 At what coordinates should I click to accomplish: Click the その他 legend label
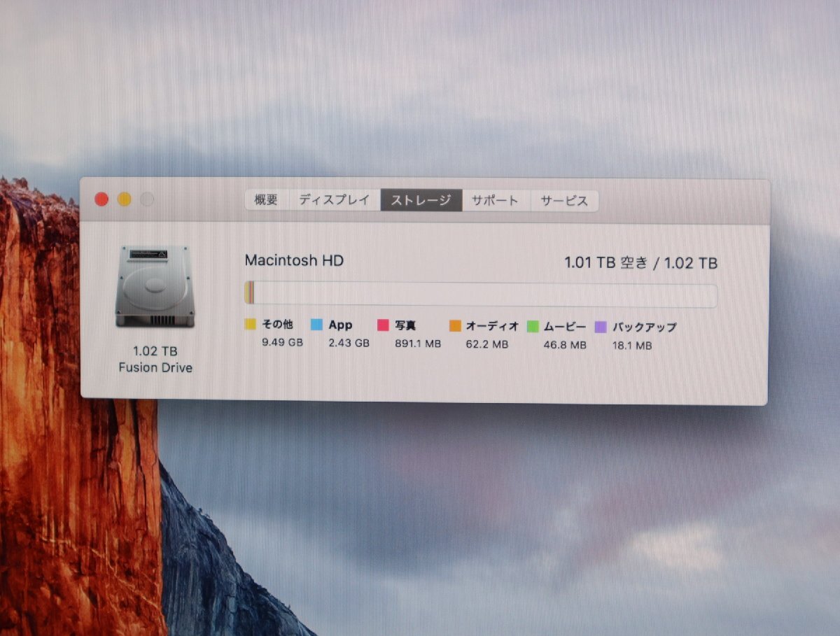(x=277, y=325)
